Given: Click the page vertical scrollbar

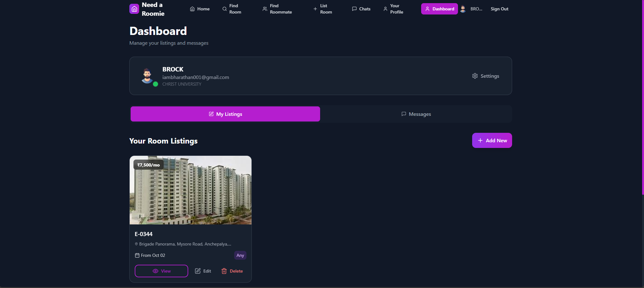Looking at the screenshot, I should click(x=643, y=98).
